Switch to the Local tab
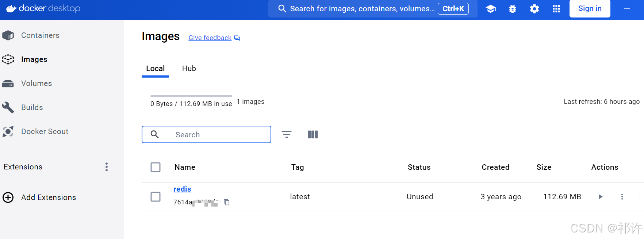 tap(155, 68)
